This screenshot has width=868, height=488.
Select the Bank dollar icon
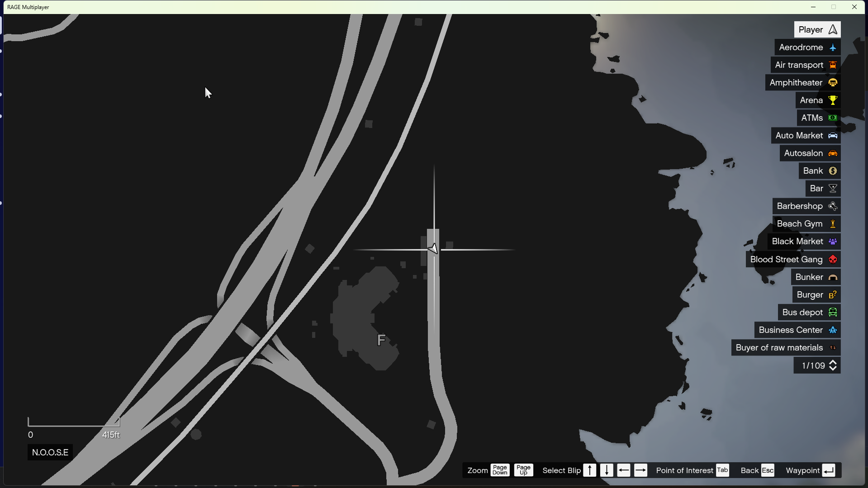[833, 171]
